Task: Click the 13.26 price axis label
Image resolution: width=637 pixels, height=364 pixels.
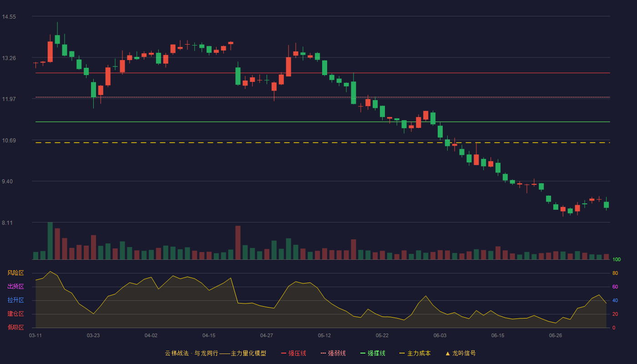Action: [9, 58]
